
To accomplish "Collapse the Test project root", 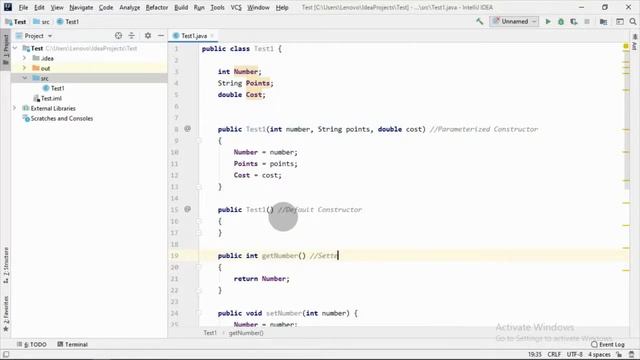I will coord(16,48).
